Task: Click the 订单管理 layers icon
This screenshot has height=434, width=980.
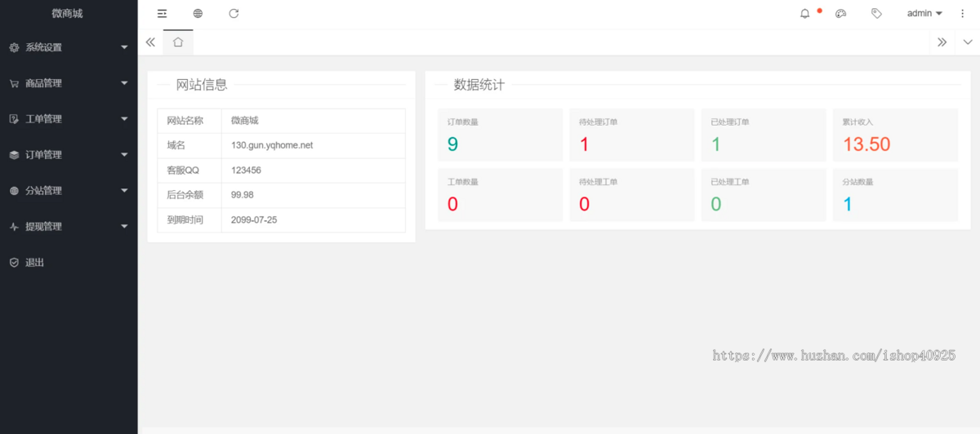Action: coord(14,155)
